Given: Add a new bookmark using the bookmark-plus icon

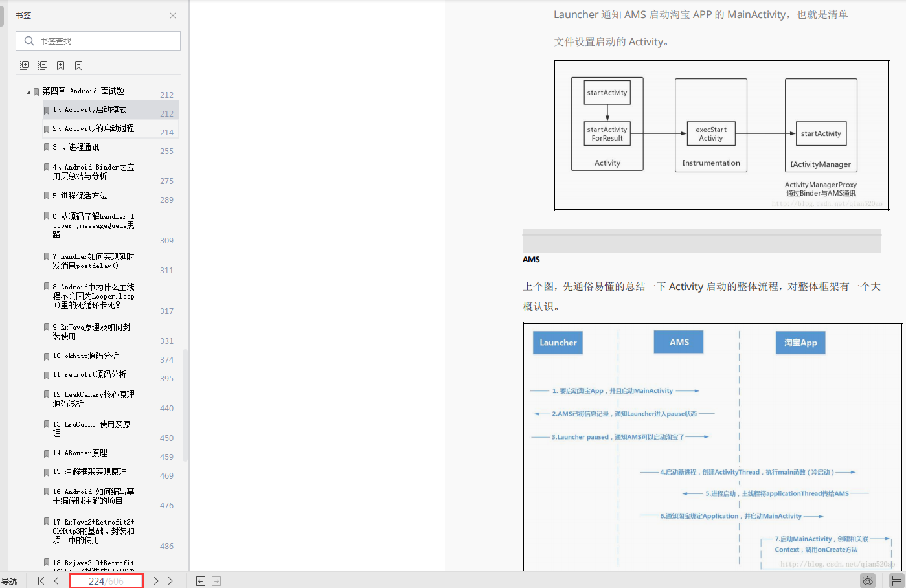Looking at the screenshot, I should coord(61,65).
